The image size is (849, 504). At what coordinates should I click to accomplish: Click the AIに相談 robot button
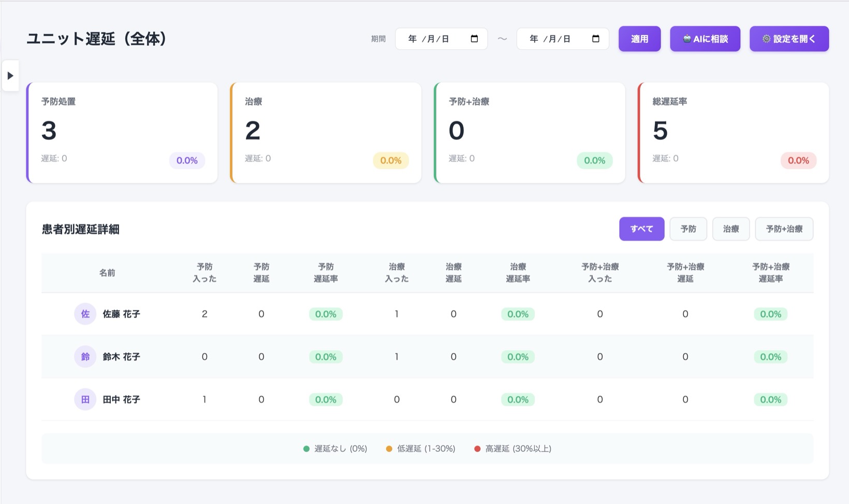click(705, 39)
